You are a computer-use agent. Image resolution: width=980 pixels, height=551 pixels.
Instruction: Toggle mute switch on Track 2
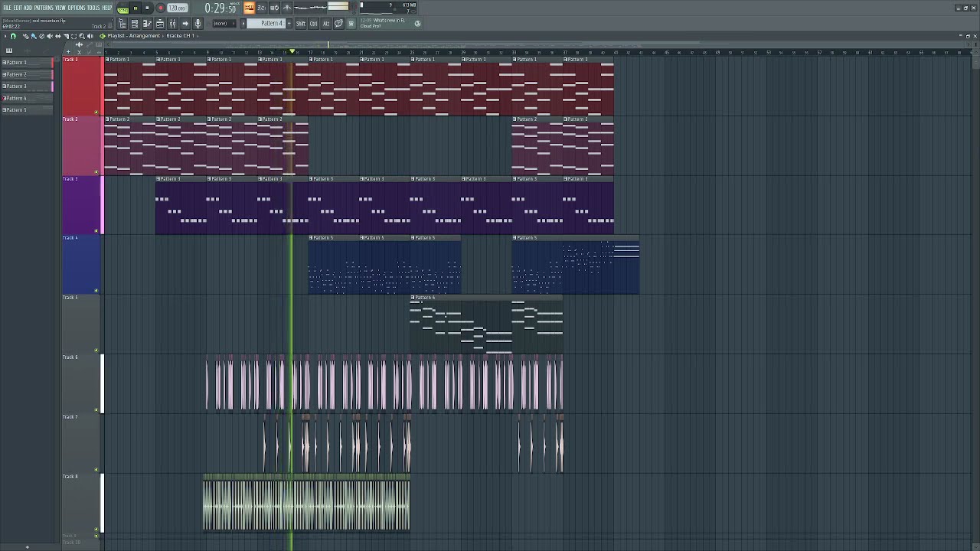[96, 171]
